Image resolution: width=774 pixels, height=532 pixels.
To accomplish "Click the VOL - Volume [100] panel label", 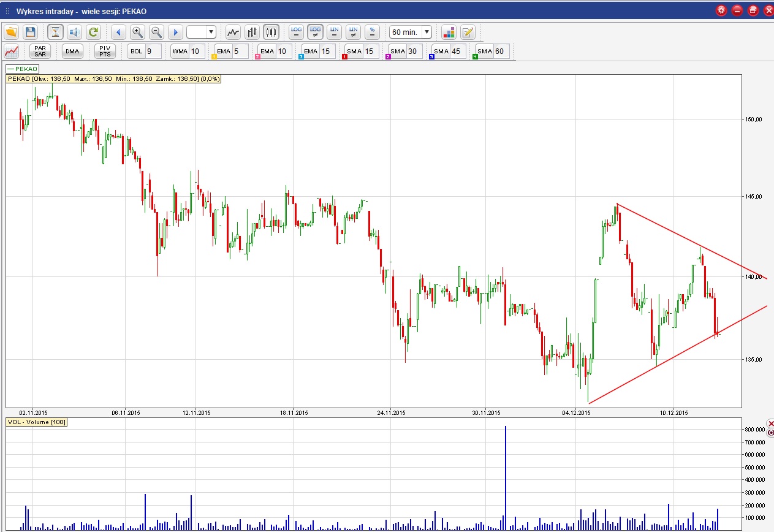I will pyautogui.click(x=37, y=422).
